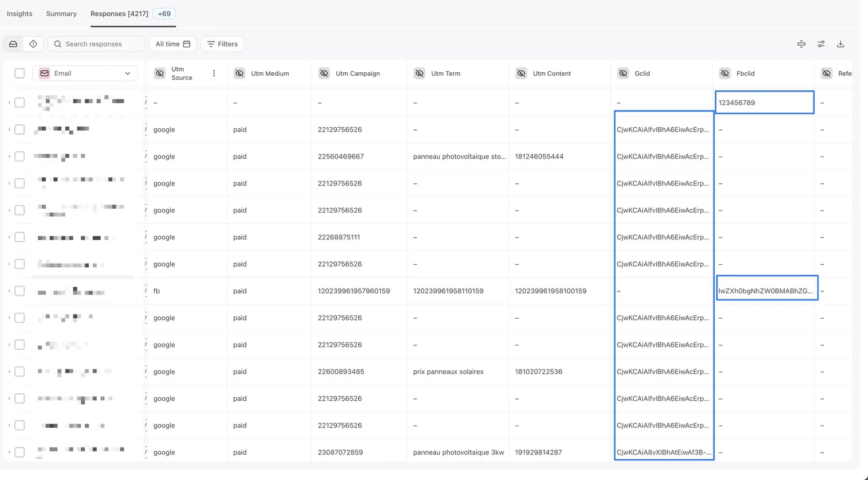This screenshot has width=868, height=480.
Task: Check the first response row checkbox
Action: point(19,102)
